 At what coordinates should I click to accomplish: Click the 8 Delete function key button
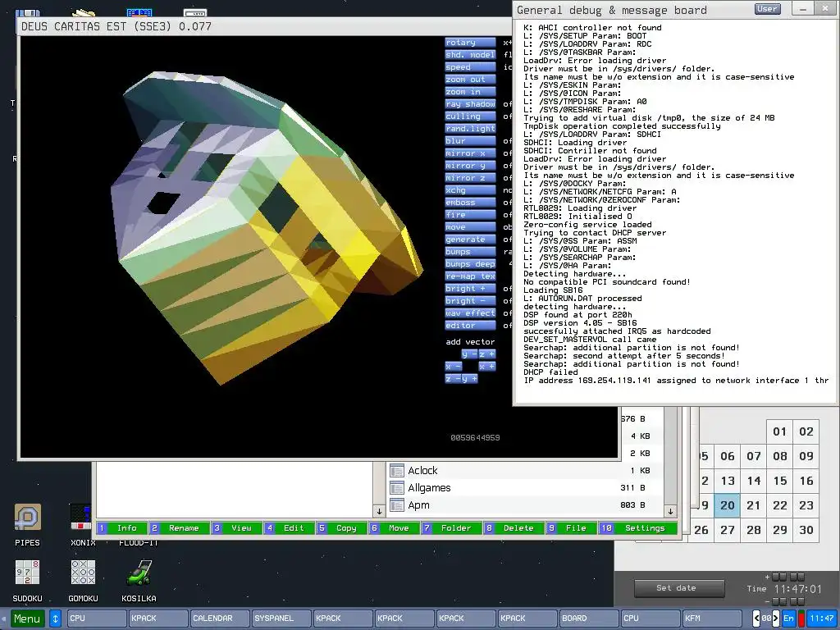[x=514, y=528]
